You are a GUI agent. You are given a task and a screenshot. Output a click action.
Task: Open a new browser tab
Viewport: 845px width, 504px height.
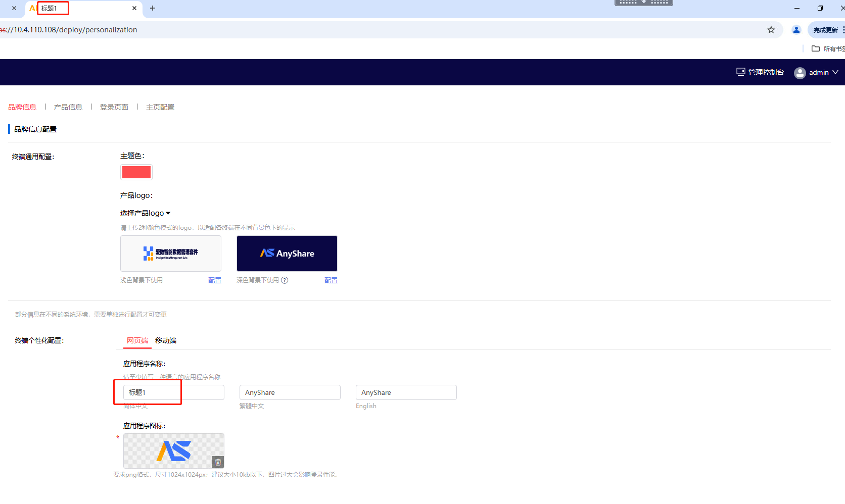coord(153,8)
